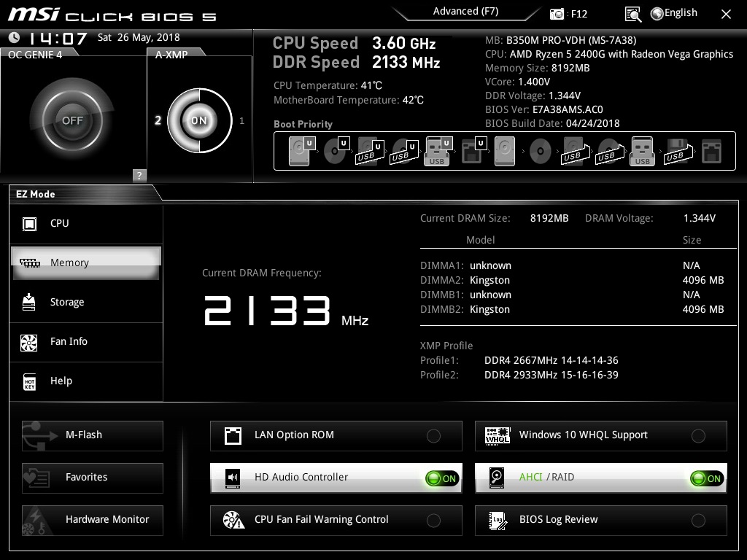Select the UEFI USB key boot device
This screenshot has height=560, width=747.
438,152
